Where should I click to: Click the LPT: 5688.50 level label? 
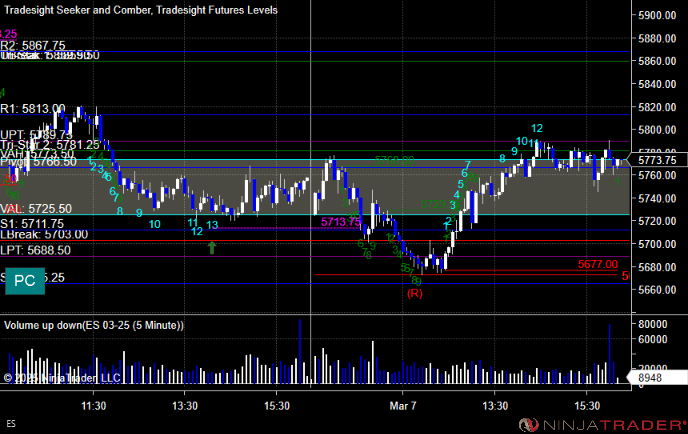pyautogui.click(x=36, y=250)
